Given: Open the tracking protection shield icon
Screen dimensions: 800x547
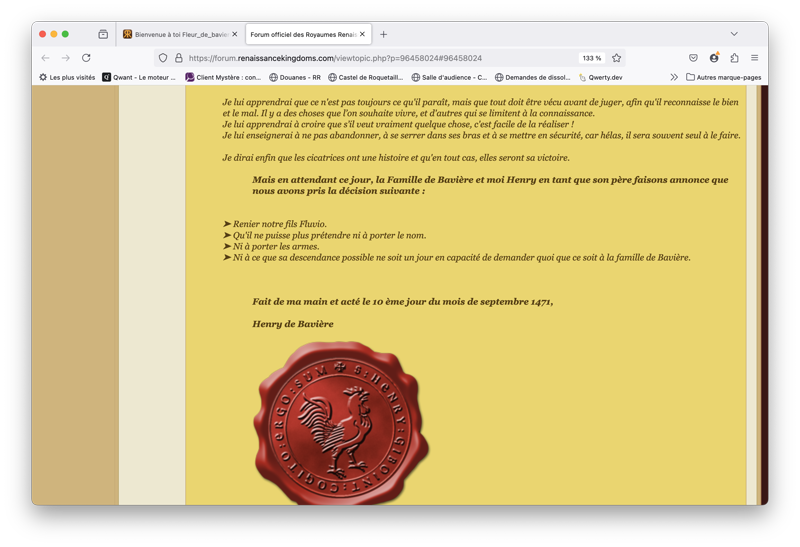Looking at the screenshot, I should (163, 58).
